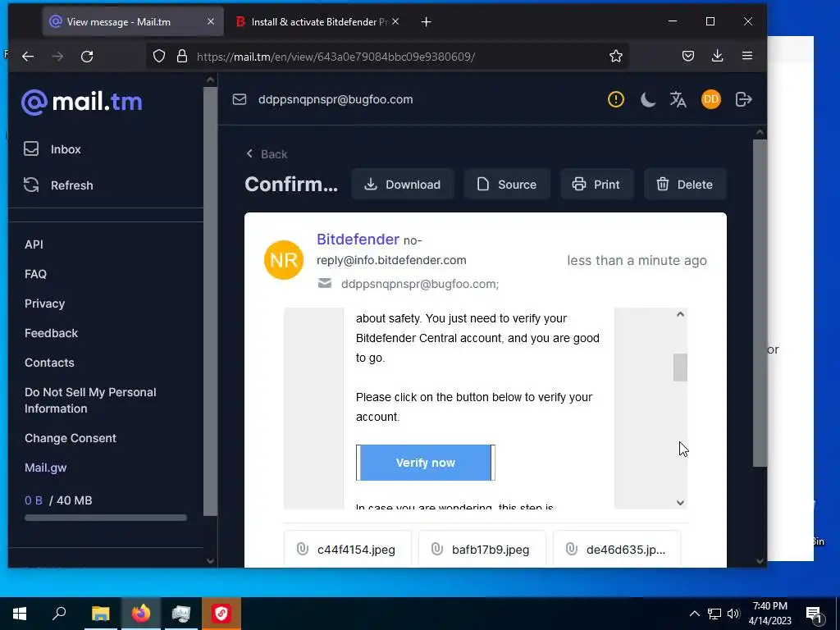Open the language translate menu
Image resolution: width=840 pixels, height=630 pixels.
point(678,99)
